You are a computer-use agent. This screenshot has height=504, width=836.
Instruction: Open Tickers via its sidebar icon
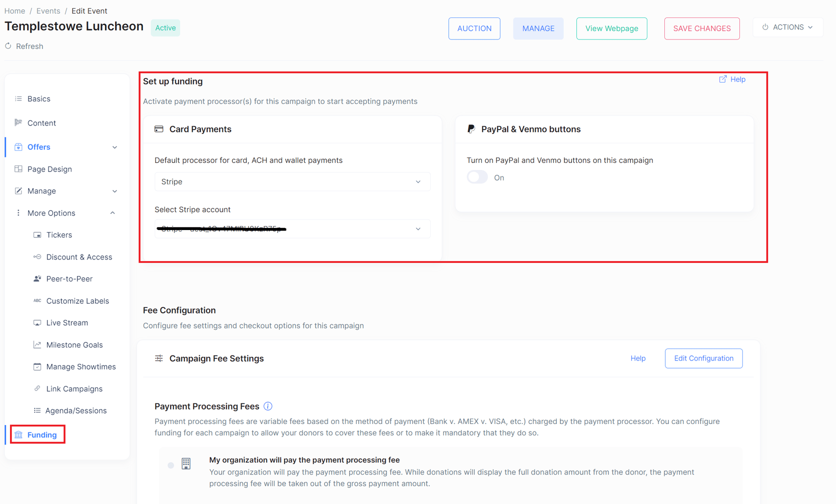coord(37,235)
